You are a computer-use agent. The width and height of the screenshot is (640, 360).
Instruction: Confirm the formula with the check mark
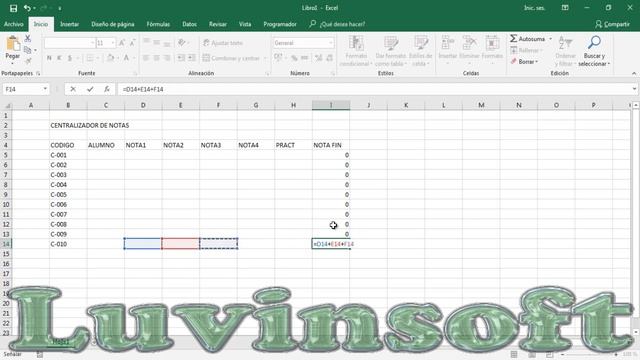tap(90, 89)
